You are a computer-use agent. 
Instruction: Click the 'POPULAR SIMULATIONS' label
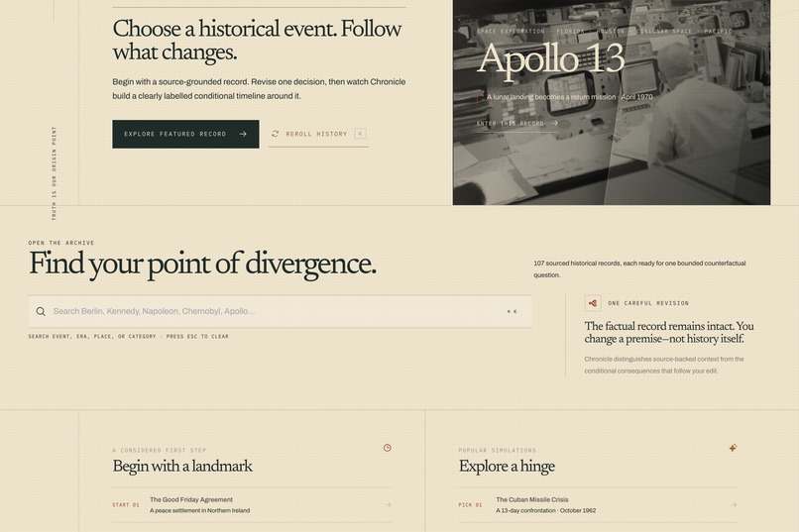(498, 451)
